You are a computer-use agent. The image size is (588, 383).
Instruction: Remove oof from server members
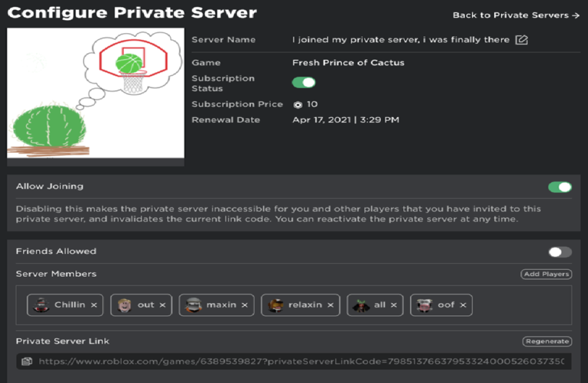click(463, 305)
